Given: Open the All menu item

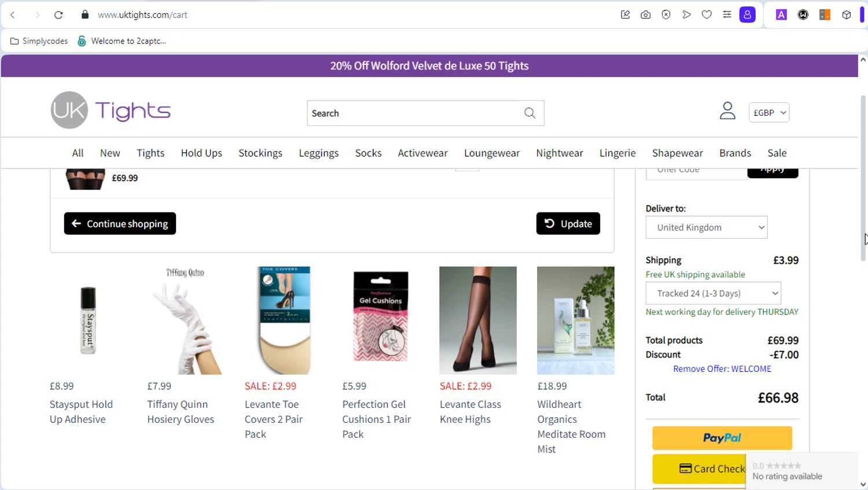Looking at the screenshot, I should coord(78,153).
